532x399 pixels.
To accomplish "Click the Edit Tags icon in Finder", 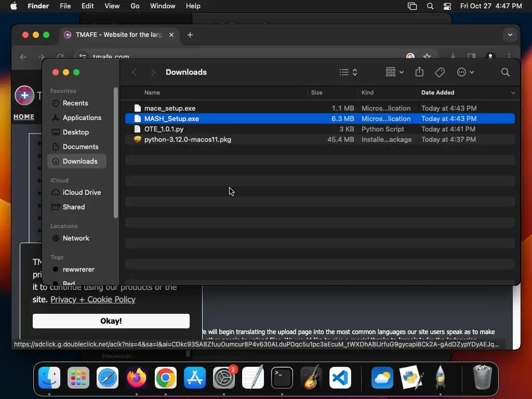I will pyautogui.click(x=440, y=72).
